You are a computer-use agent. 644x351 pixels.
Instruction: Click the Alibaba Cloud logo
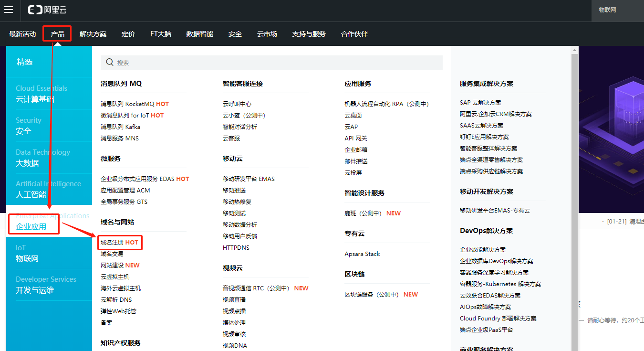pyautogui.click(x=47, y=10)
